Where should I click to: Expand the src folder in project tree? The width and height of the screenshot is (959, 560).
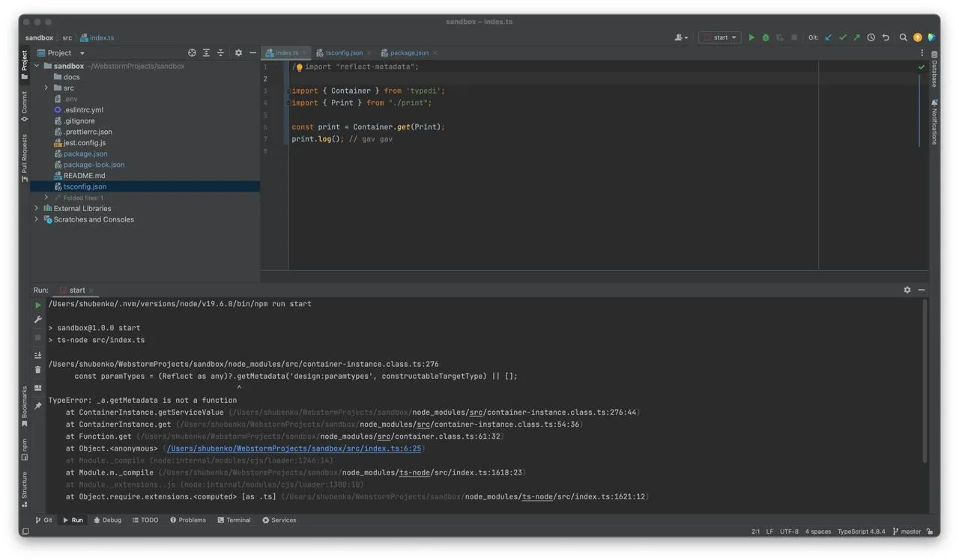pos(46,88)
